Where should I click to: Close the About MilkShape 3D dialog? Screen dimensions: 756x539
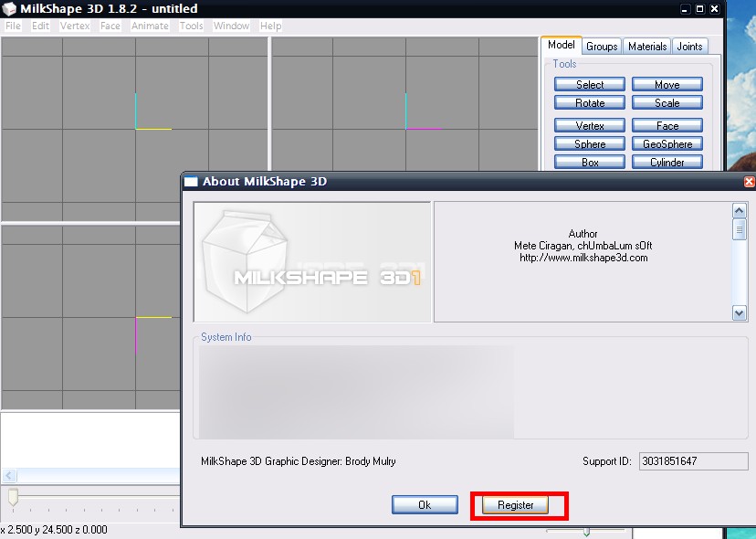[x=749, y=182]
